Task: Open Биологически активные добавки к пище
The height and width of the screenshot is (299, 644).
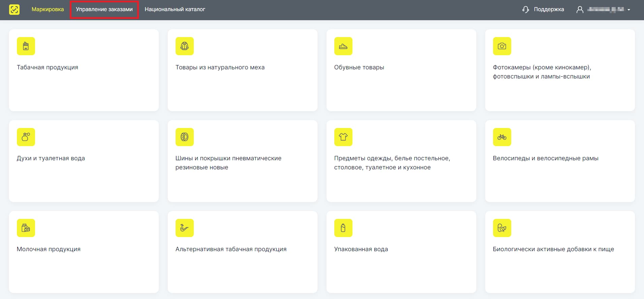Action: coord(560,252)
